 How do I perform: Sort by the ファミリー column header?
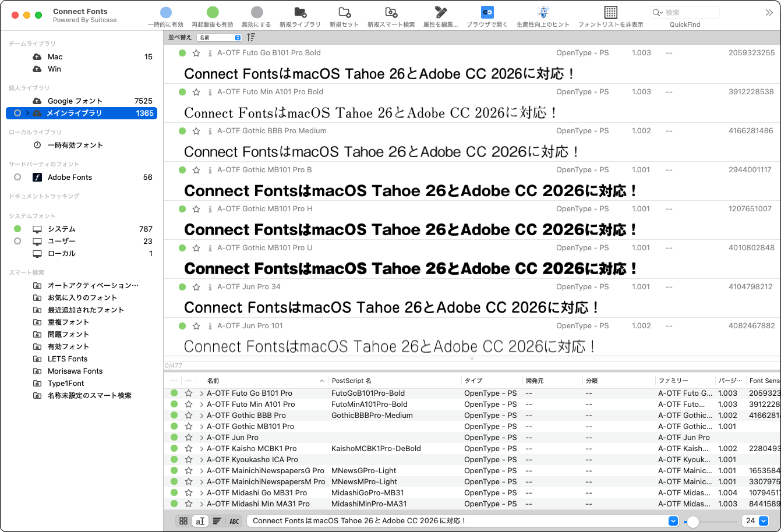coord(685,381)
